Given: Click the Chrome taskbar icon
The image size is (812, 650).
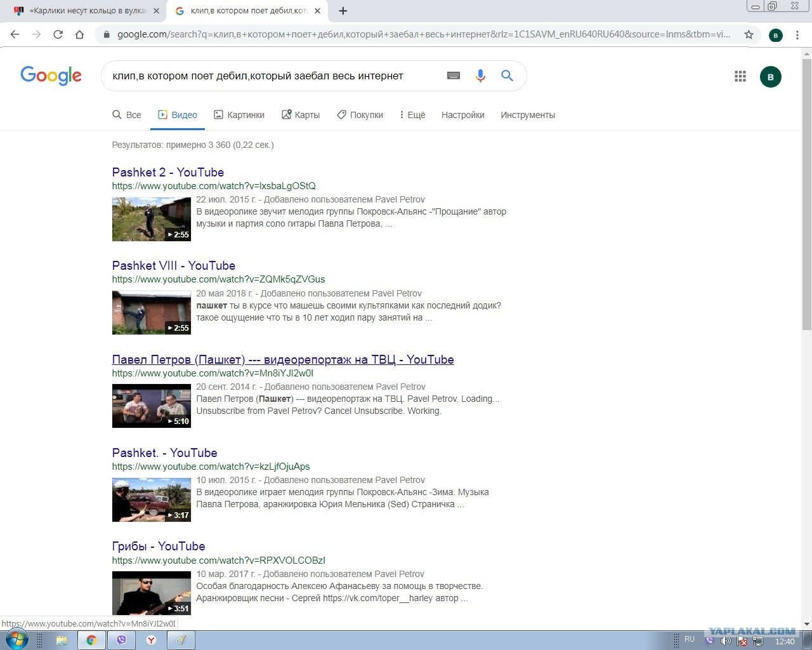Looking at the screenshot, I should click(91, 640).
